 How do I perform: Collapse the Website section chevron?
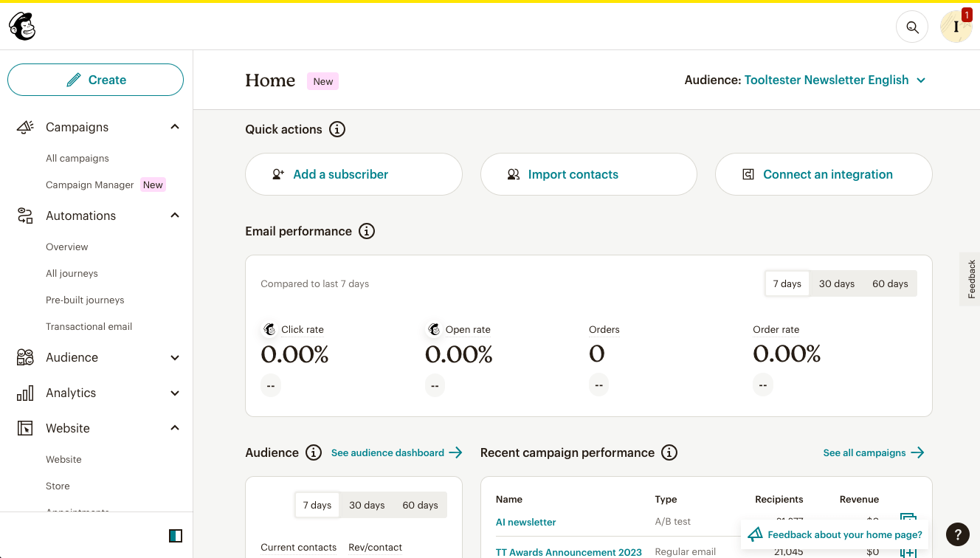tap(175, 428)
